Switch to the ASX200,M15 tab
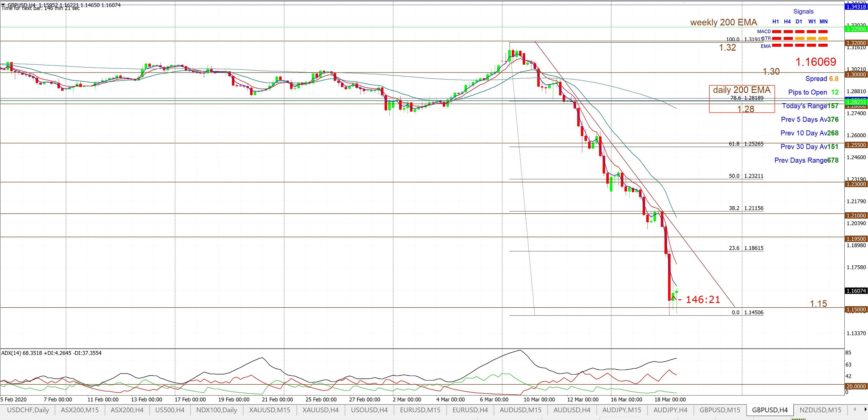This screenshot has height=420, width=868. pyautogui.click(x=80, y=410)
